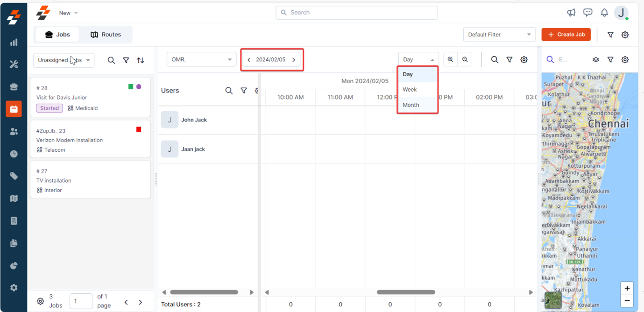644x312 pixels.
Task: Open the Unassigned Jobs dropdown
Action: [64, 60]
